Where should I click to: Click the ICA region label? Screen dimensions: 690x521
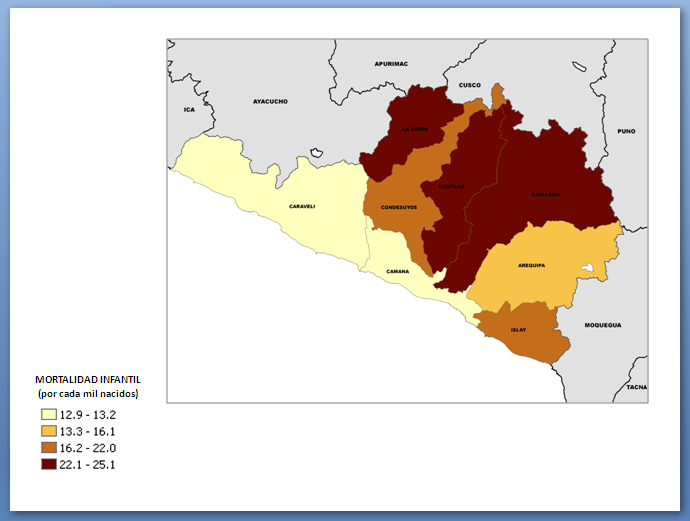[189, 109]
